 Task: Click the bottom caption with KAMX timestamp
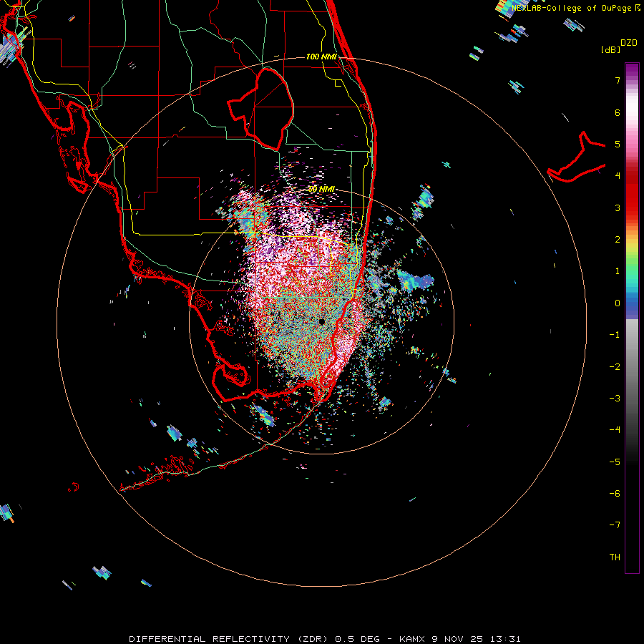coord(325,639)
